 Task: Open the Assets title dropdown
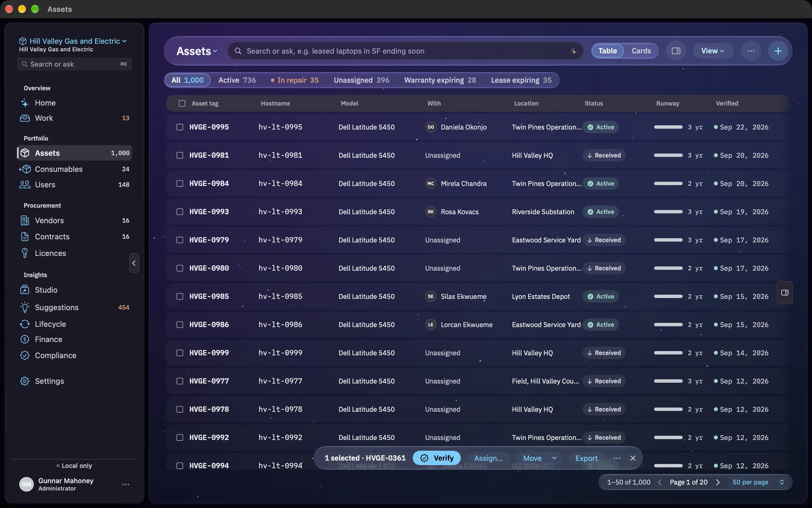(x=197, y=51)
